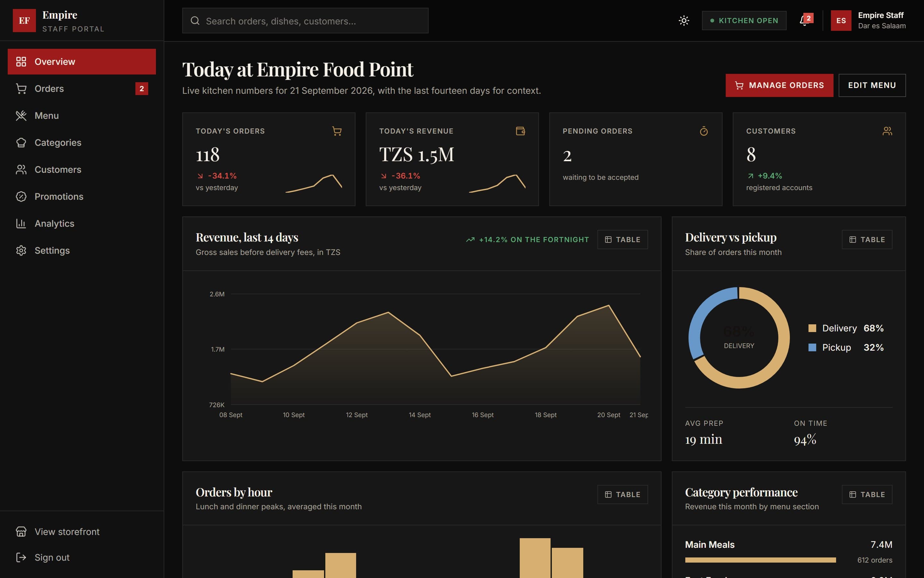The height and width of the screenshot is (578, 924).
Task: Open Promotions in the sidebar
Action: tap(82, 197)
